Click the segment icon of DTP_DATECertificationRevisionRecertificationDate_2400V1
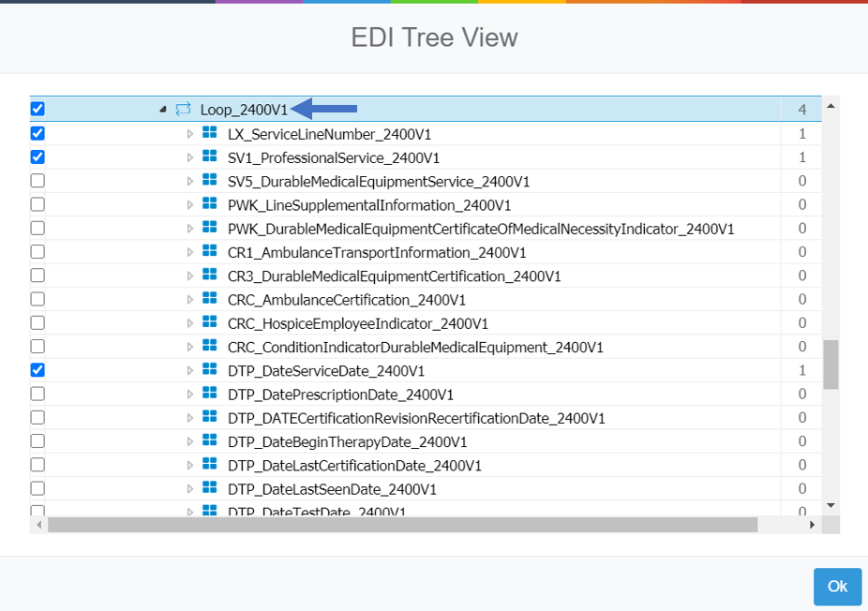 point(210,417)
